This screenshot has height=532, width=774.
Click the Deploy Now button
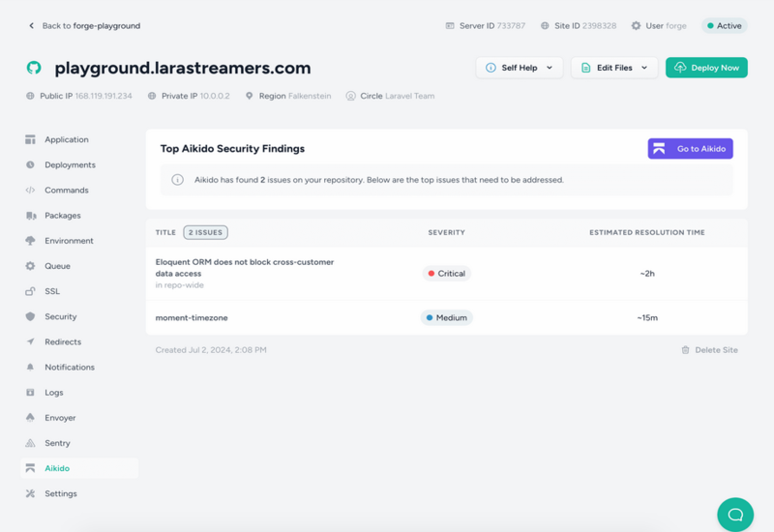tap(706, 68)
